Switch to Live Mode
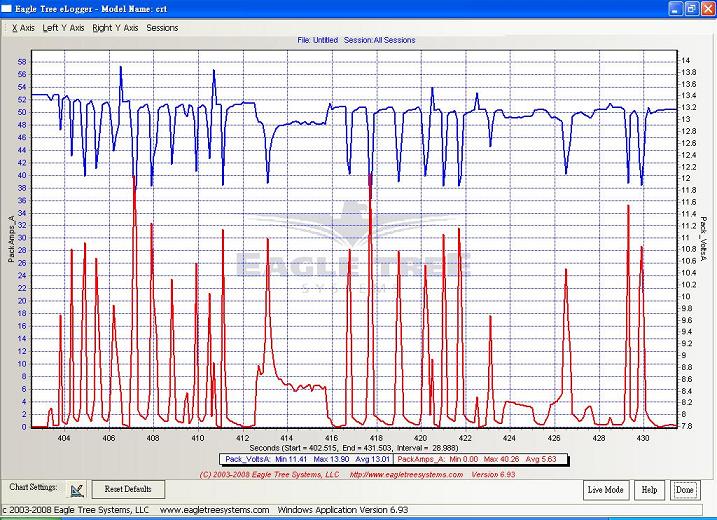The width and height of the screenshot is (717, 520). (x=606, y=489)
